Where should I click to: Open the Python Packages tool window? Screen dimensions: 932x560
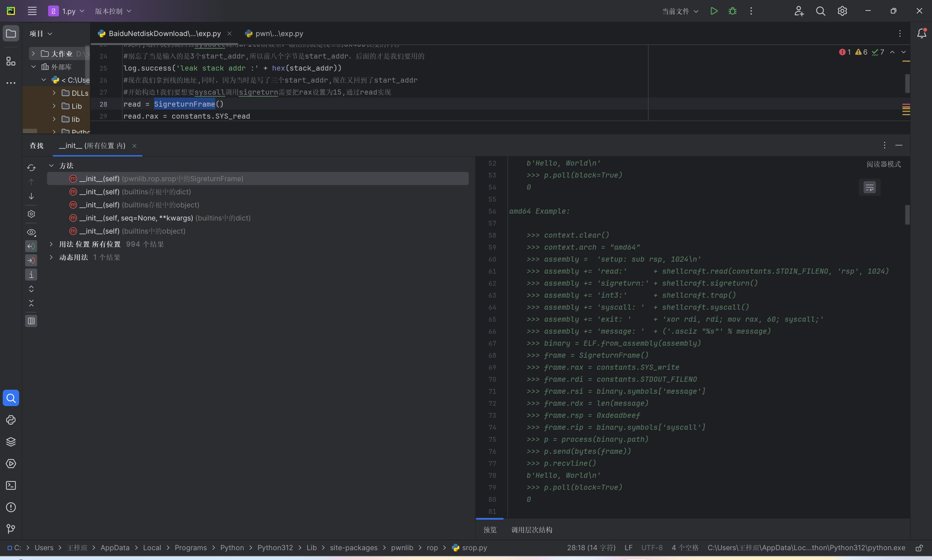pyautogui.click(x=11, y=442)
